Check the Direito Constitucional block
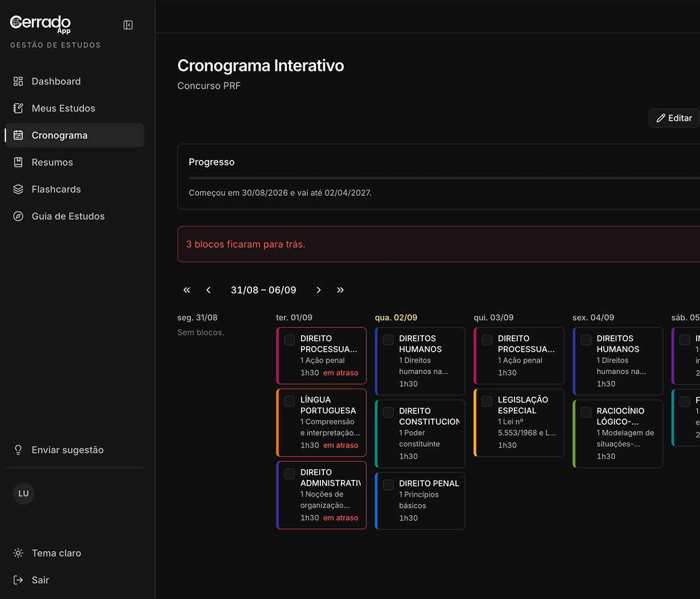The height and width of the screenshot is (599, 700). (388, 412)
